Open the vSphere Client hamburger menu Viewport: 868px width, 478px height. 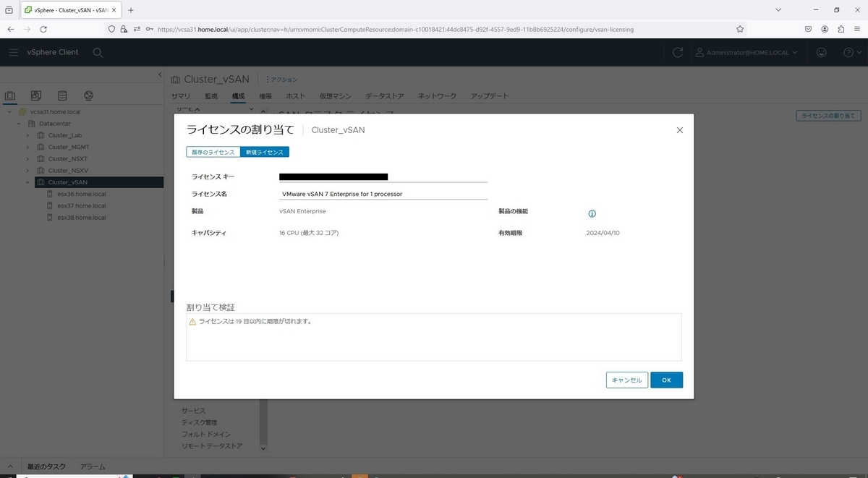coord(14,52)
